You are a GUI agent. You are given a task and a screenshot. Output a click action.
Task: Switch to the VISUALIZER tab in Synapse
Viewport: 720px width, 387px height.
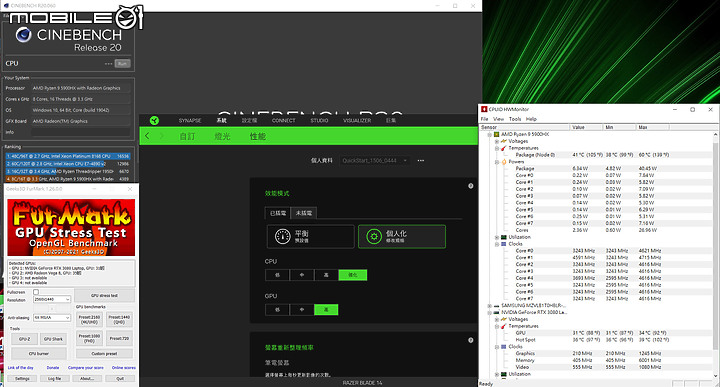357,120
